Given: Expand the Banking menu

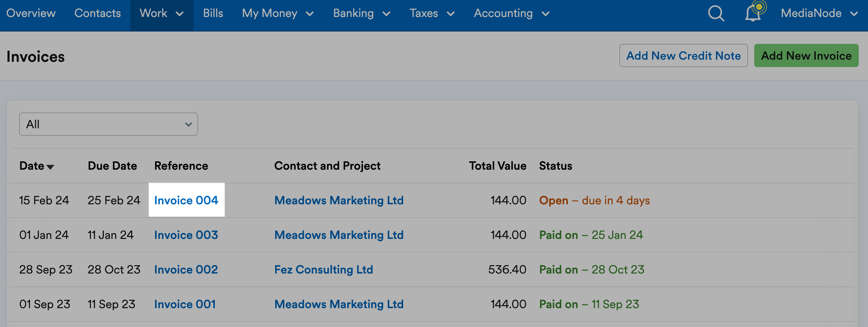Looking at the screenshot, I should pyautogui.click(x=362, y=14).
